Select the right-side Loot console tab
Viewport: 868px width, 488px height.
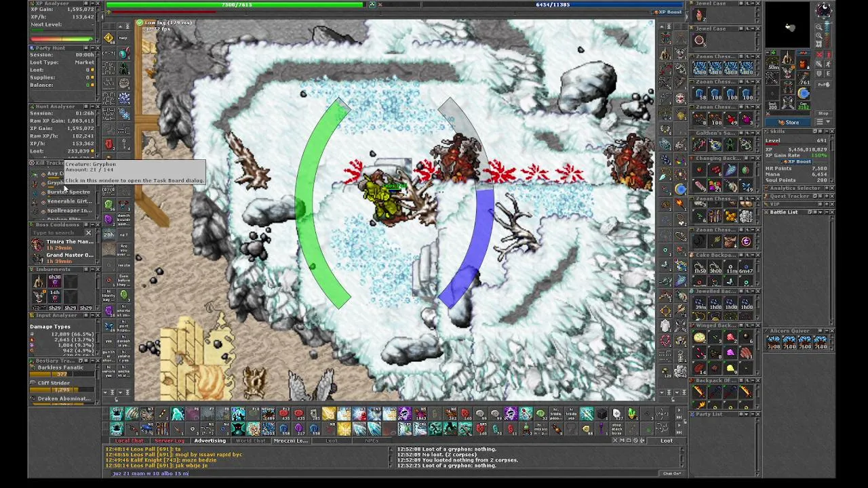pyautogui.click(x=667, y=441)
